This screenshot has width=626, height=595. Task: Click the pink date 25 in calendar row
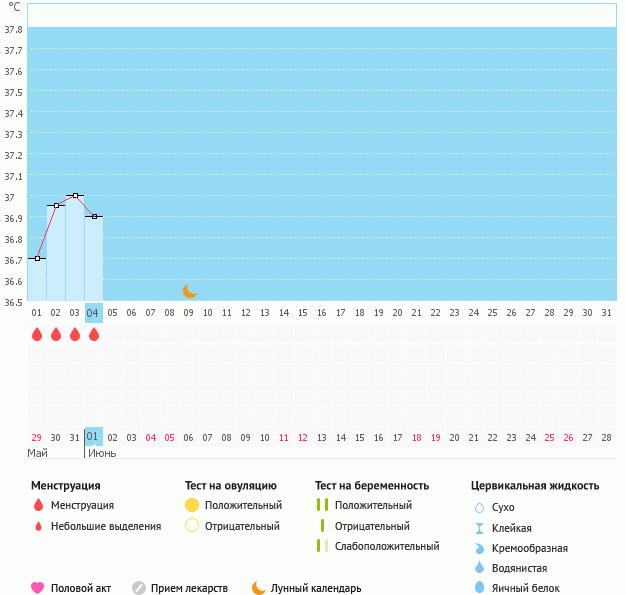coord(549,437)
